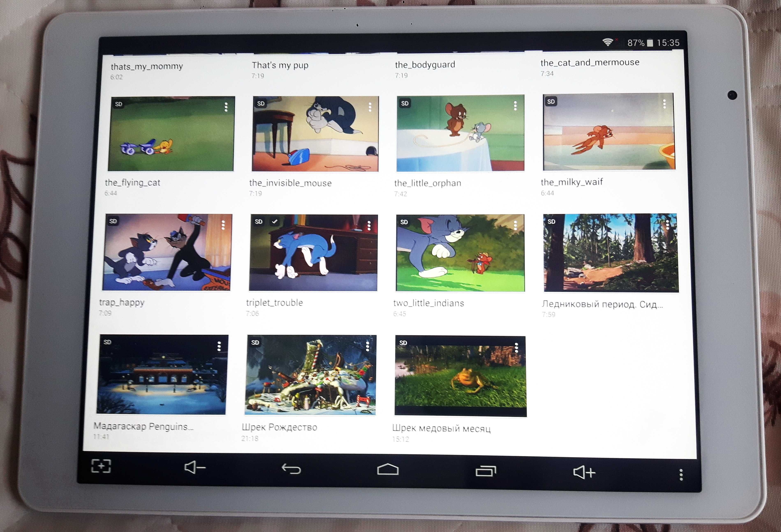Open three-dot menu on Мадагаскар Penguins video
Image resolution: width=781 pixels, height=532 pixels.
(219, 346)
